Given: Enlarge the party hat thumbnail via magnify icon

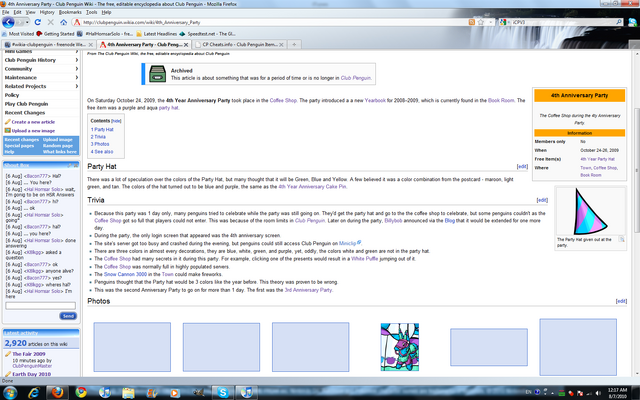Looking at the screenshot, I should tap(621, 239).
